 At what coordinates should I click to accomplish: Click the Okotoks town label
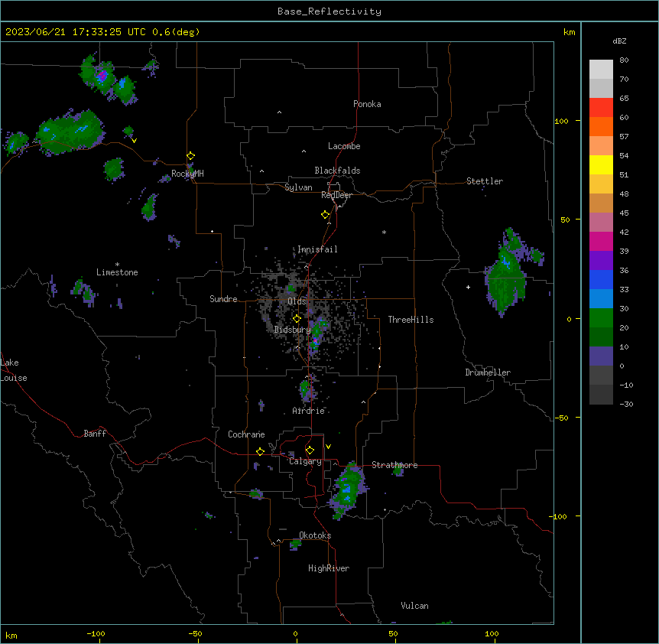(x=315, y=535)
